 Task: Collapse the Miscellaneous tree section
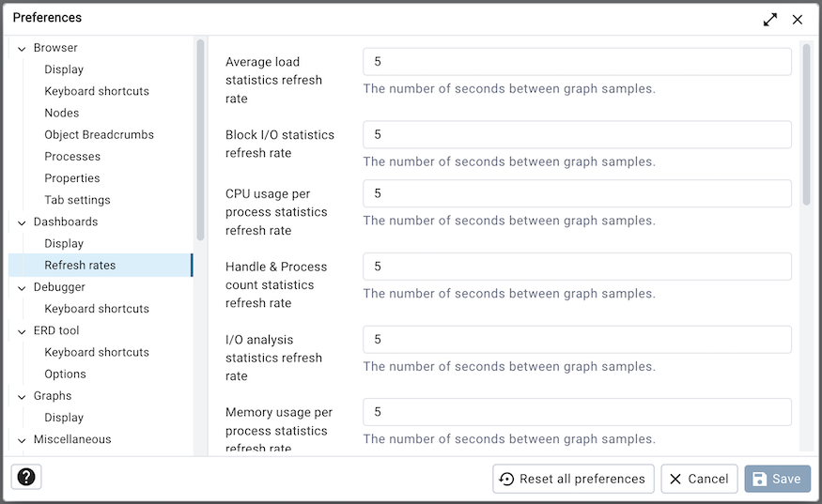(22, 440)
